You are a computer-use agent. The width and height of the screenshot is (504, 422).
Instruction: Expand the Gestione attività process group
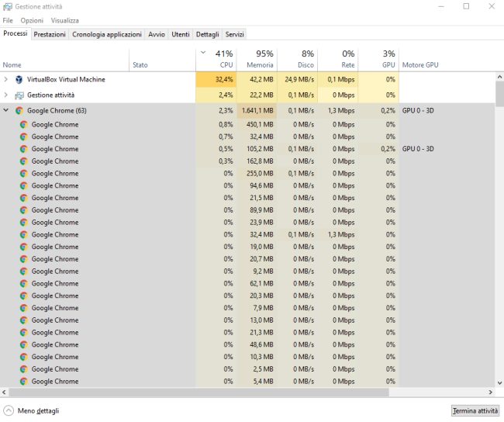pyautogui.click(x=5, y=95)
